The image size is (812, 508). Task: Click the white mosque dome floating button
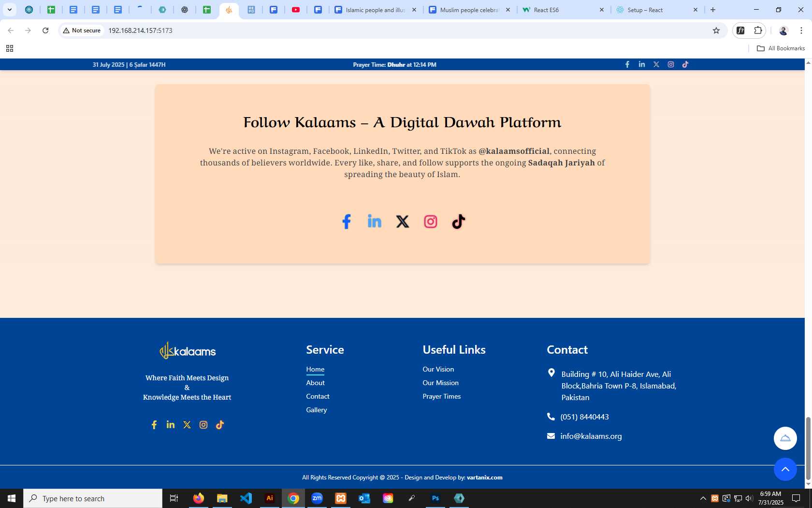tap(785, 438)
